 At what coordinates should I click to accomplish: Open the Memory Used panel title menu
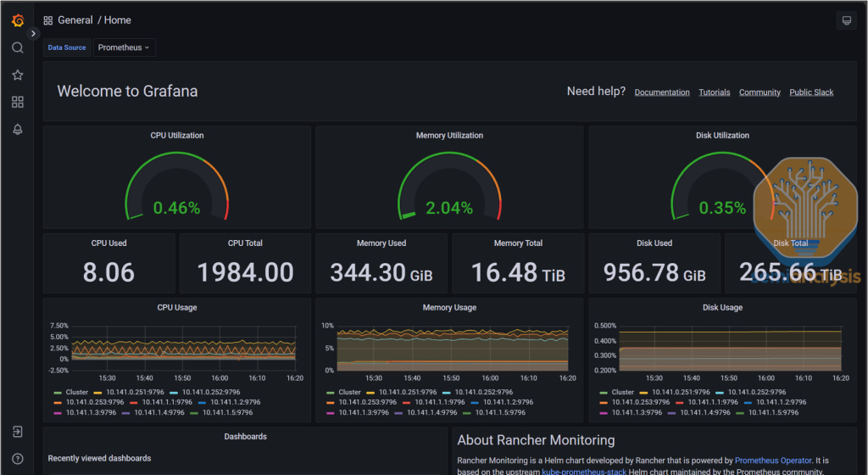point(381,243)
